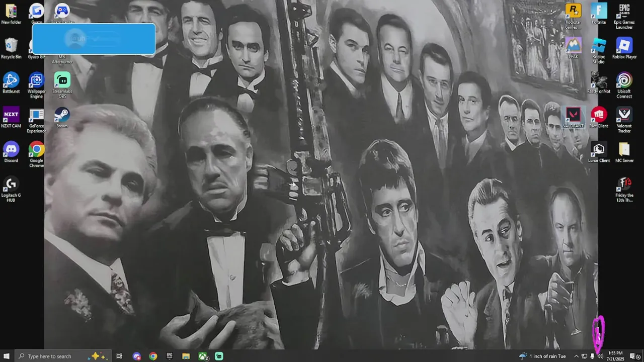Open the Riot Client desktop icon
Viewport: 644px width, 362px height.
599,118
